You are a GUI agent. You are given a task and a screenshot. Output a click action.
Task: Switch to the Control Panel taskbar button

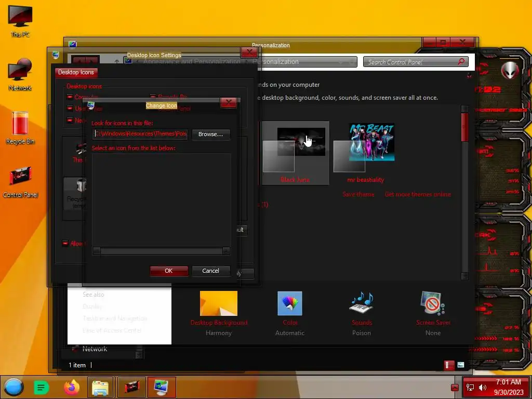(x=131, y=387)
